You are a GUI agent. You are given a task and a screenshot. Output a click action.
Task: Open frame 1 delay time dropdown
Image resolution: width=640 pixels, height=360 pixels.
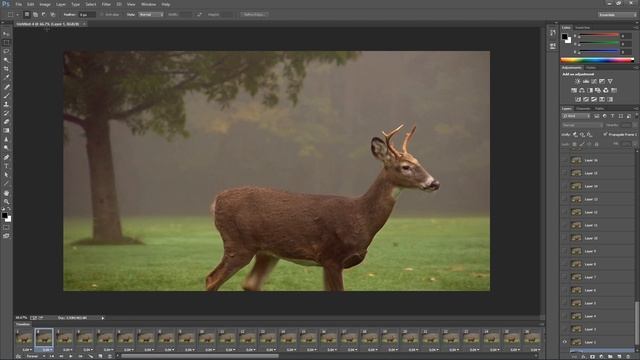click(26, 350)
